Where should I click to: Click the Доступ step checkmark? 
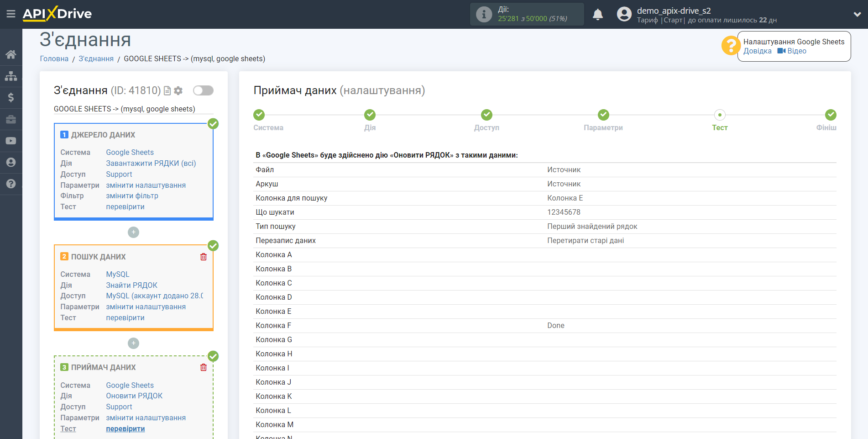pos(486,115)
